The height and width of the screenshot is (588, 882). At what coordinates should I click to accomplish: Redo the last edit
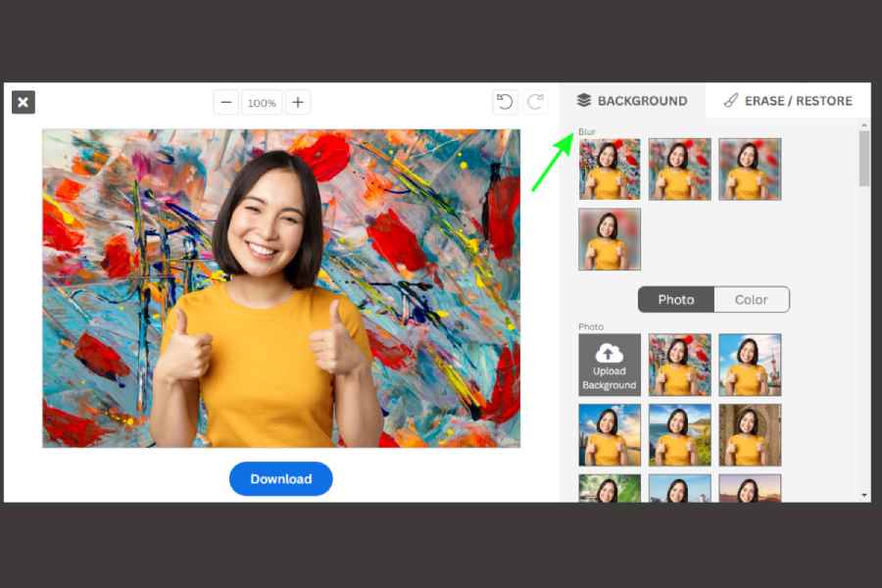point(535,102)
